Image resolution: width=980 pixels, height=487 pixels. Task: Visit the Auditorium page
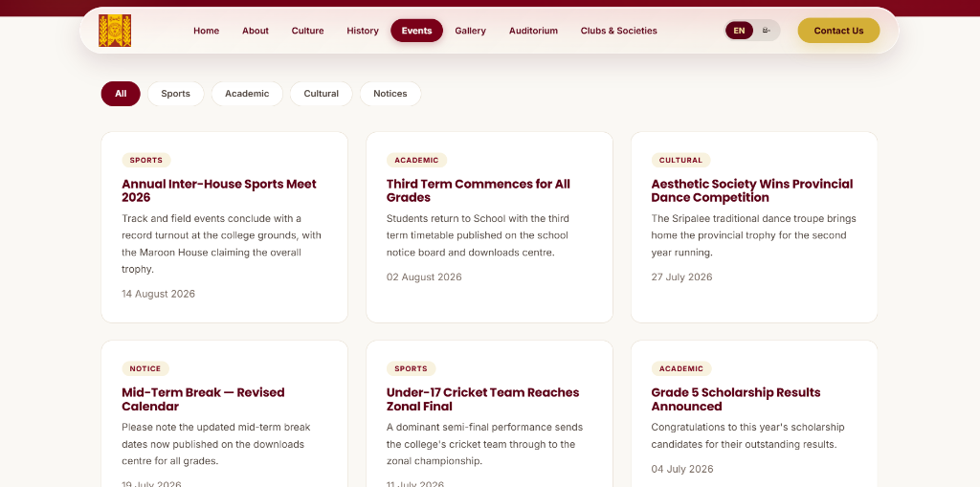pos(533,31)
